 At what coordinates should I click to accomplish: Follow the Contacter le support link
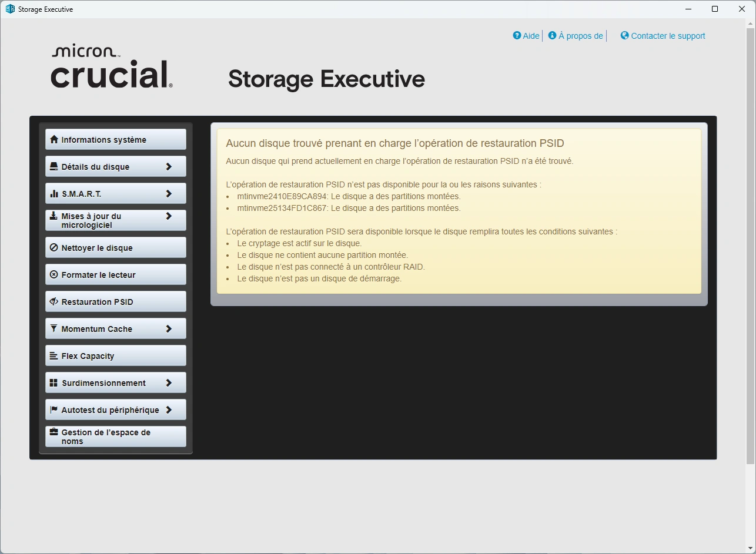coord(668,36)
